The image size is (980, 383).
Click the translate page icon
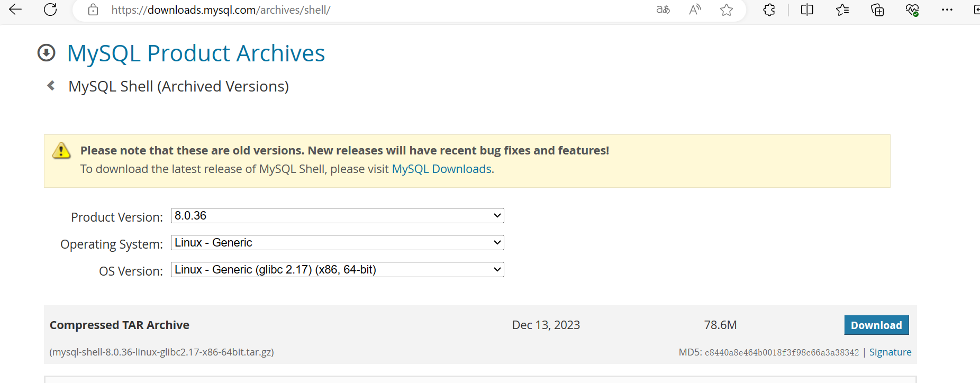pyautogui.click(x=663, y=10)
